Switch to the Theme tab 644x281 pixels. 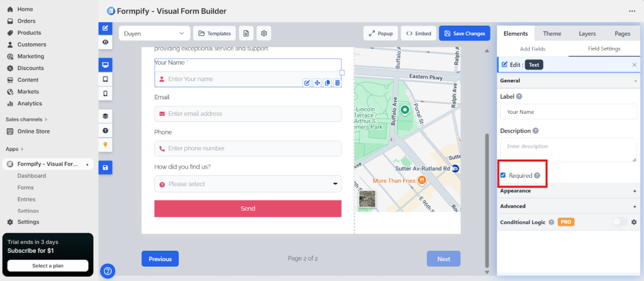(x=552, y=33)
